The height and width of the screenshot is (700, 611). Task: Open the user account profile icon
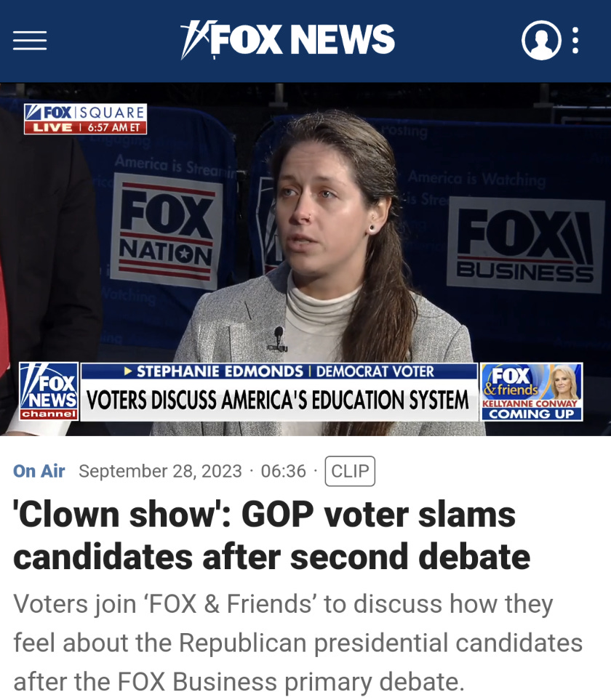[541, 40]
